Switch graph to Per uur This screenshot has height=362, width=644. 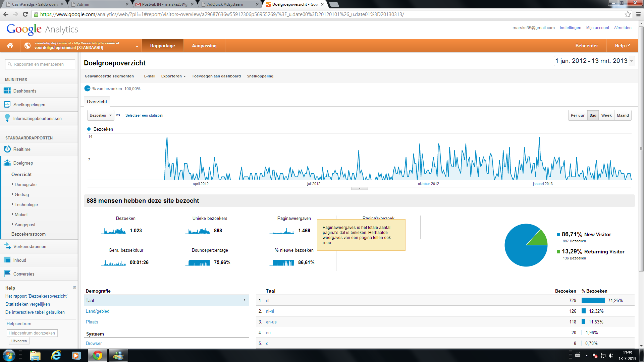tap(578, 115)
